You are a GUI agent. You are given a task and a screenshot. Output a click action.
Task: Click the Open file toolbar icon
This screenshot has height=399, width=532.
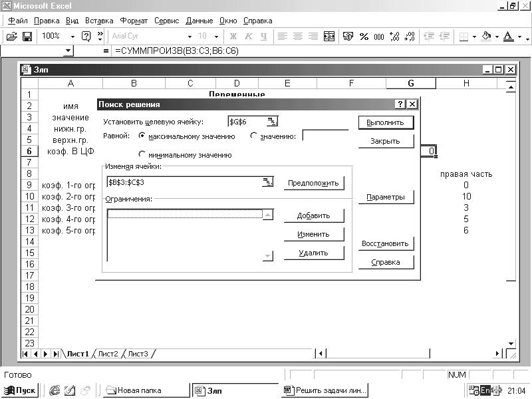click(12, 36)
